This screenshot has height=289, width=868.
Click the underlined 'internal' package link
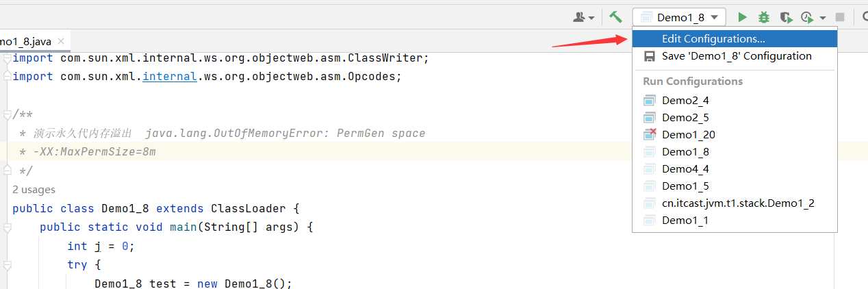169,76
